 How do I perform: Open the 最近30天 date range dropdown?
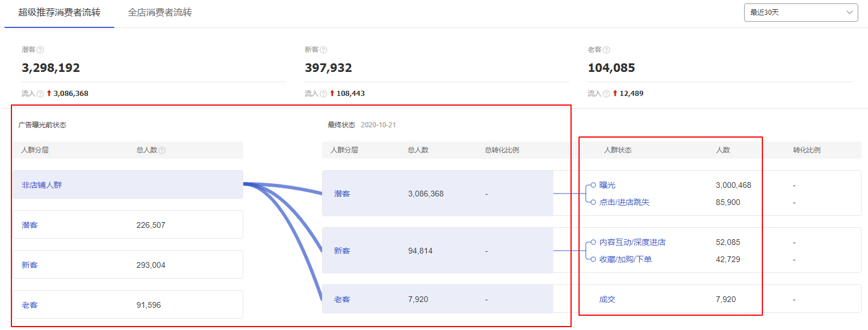point(801,13)
